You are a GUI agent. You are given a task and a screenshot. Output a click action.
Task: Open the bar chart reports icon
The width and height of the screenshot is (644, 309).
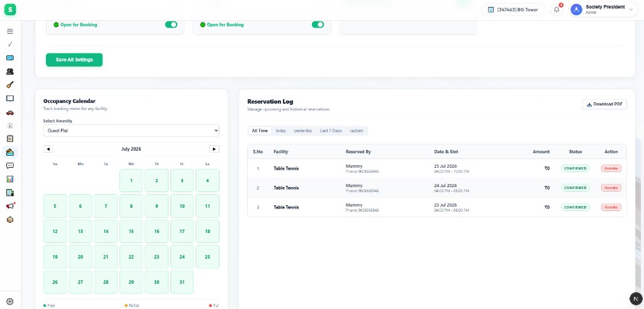(x=10, y=180)
